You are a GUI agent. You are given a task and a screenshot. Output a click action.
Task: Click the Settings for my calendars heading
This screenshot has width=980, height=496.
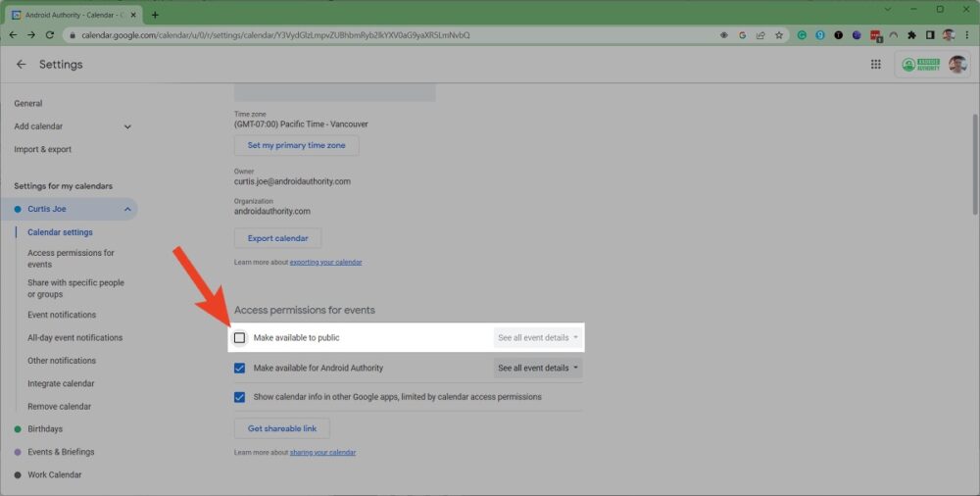(63, 186)
